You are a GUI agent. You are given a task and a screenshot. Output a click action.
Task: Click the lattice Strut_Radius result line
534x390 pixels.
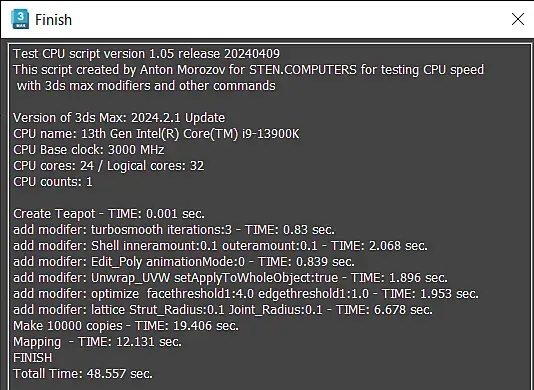coord(223,310)
